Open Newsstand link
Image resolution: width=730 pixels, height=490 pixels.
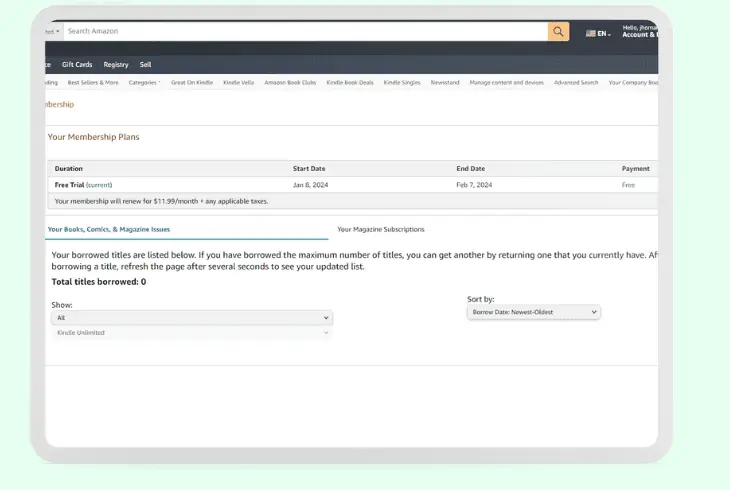click(x=445, y=82)
